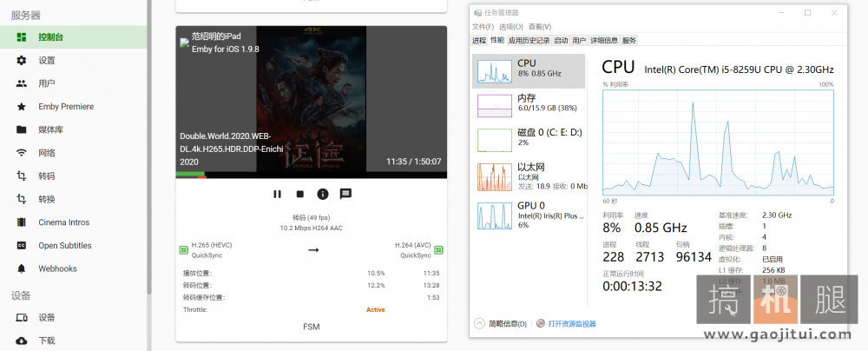
Task: Switch to 启动 tab in Task Manager
Action: click(x=562, y=41)
